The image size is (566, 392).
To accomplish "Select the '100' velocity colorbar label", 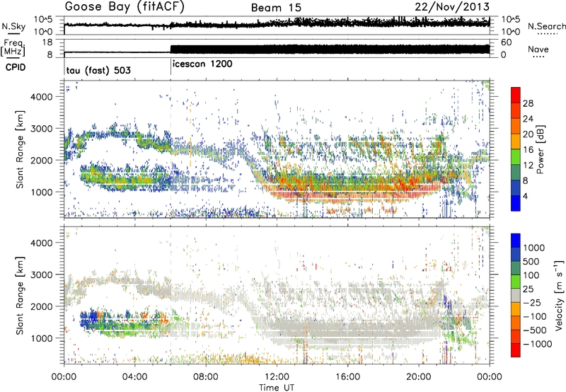I will [x=531, y=275].
